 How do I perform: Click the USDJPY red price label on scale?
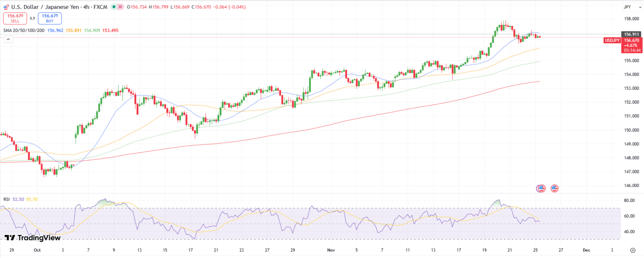[x=612, y=40]
